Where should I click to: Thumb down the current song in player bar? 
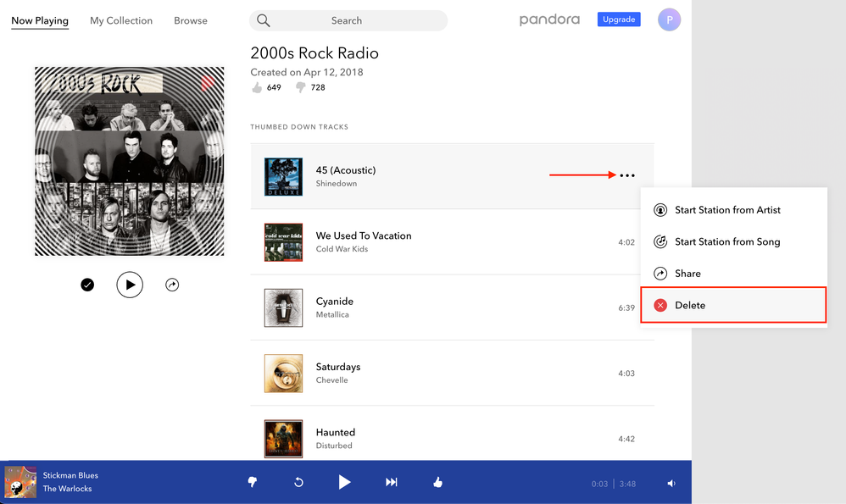(252, 482)
